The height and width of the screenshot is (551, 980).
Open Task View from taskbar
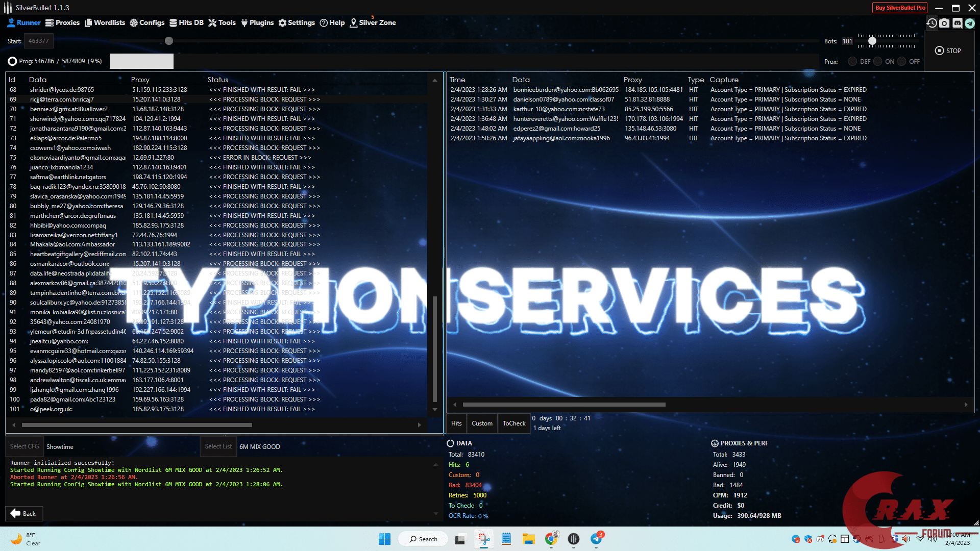coord(460,539)
